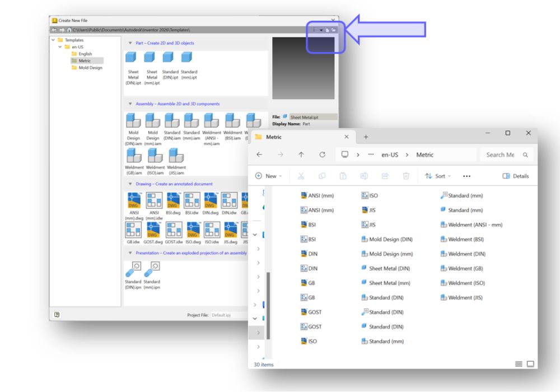Click the home icon in the path bar

pos(69,30)
